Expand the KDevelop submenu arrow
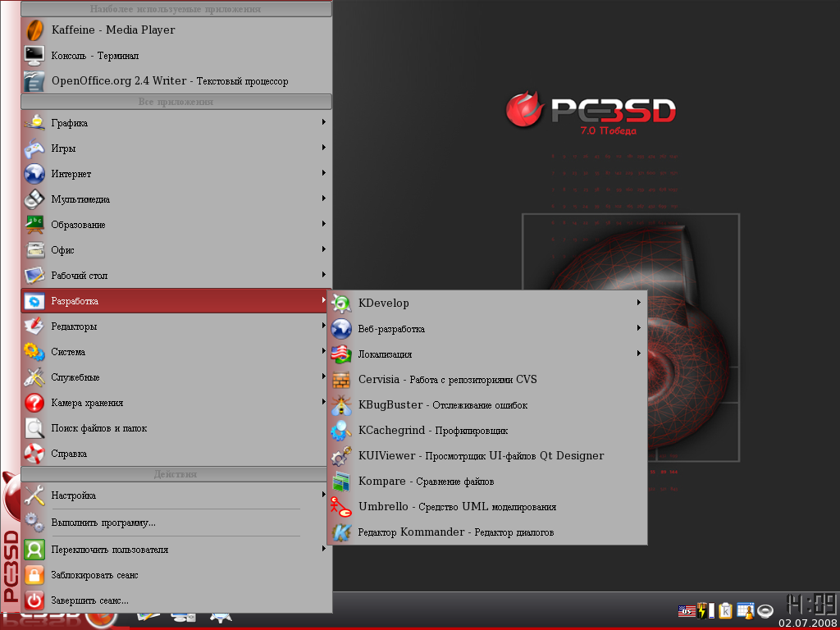This screenshot has width=840, height=630. coord(639,303)
